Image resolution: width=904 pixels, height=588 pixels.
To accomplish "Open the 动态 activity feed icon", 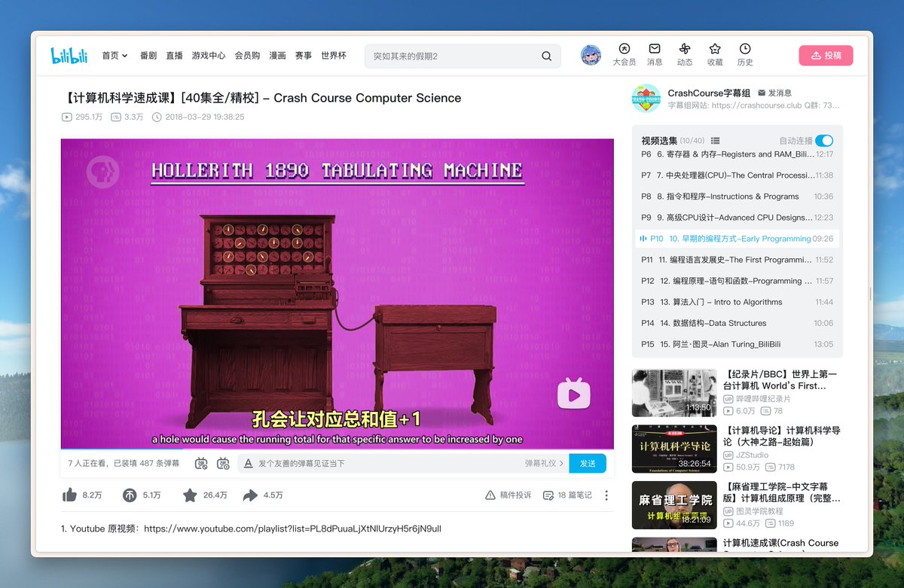I will point(685,49).
